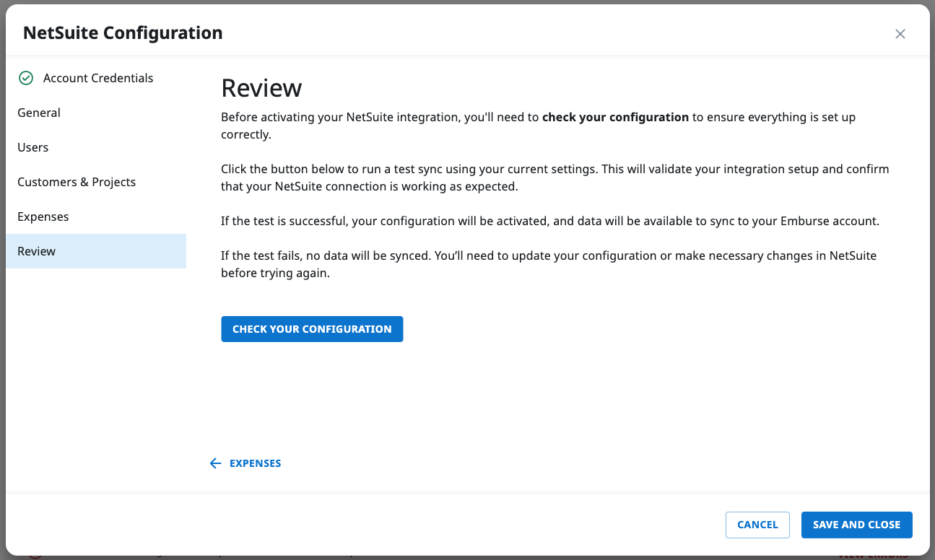The image size is (935, 560).
Task: Click the 'If the test is successful' paragraph
Action: coord(550,221)
